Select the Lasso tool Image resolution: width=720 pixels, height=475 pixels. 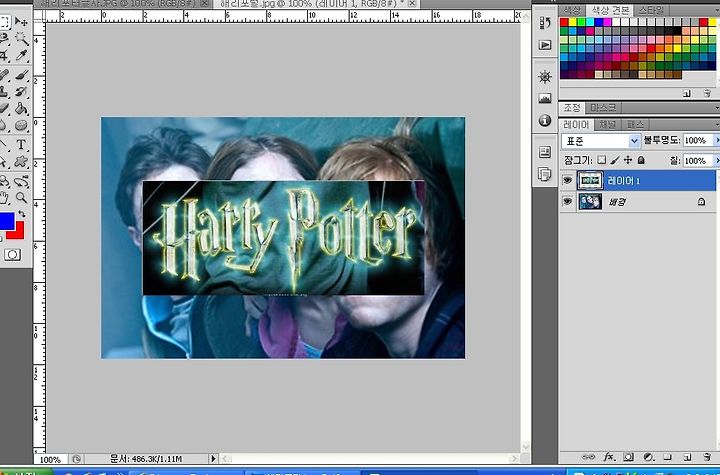coord(4,38)
